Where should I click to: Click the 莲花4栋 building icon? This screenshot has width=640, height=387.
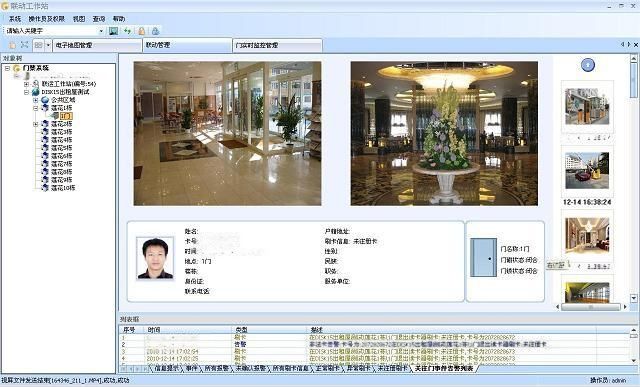point(45,140)
